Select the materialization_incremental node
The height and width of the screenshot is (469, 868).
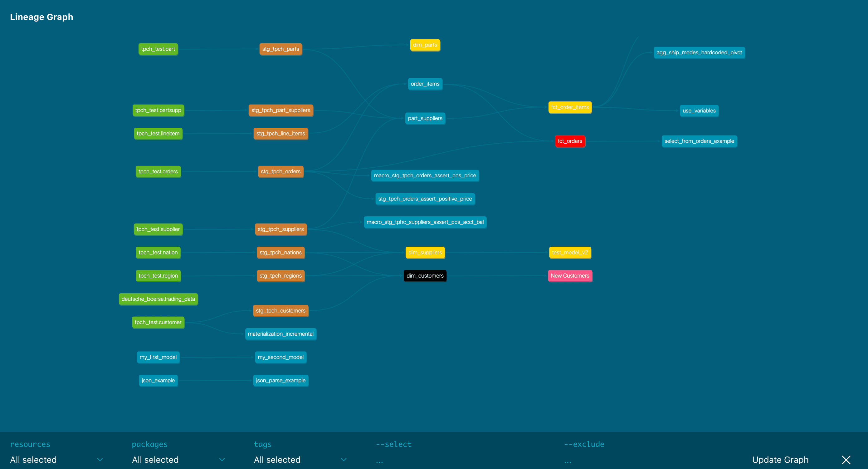(x=280, y=334)
